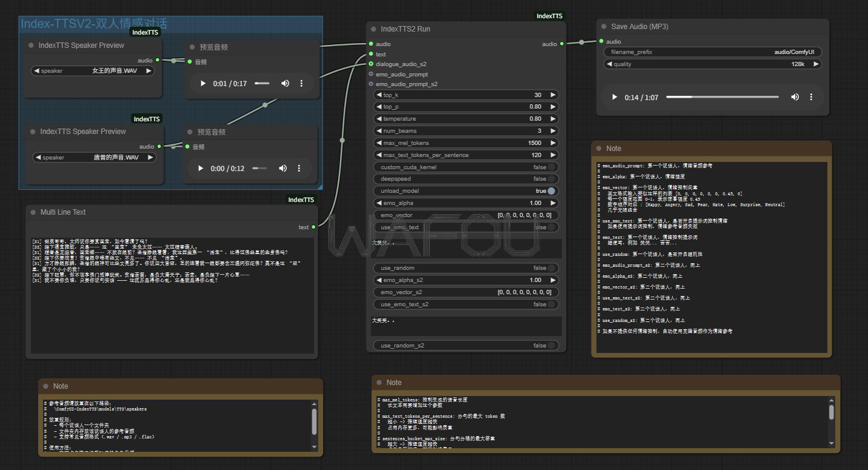Open more options on Save Audio player
This screenshot has height=470, width=868.
click(811, 97)
